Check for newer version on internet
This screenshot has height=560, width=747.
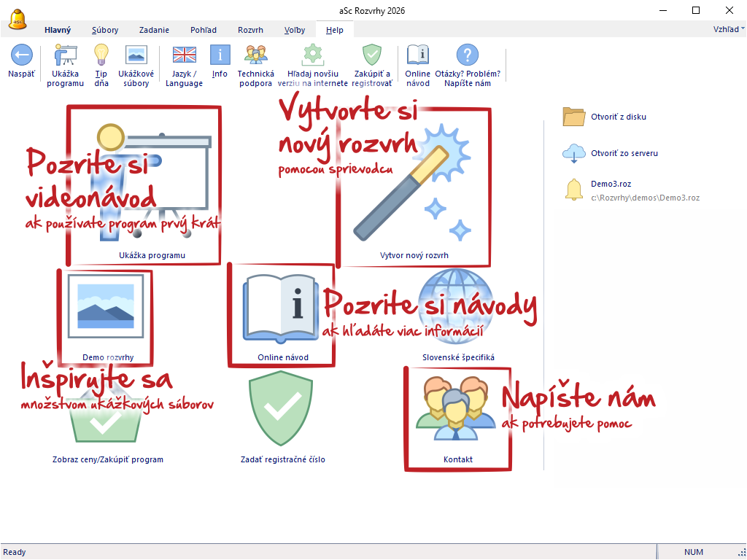point(312,55)
